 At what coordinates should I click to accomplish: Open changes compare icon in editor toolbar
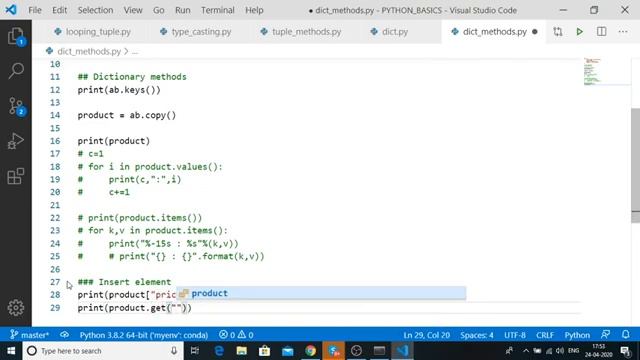coord(558,31)
